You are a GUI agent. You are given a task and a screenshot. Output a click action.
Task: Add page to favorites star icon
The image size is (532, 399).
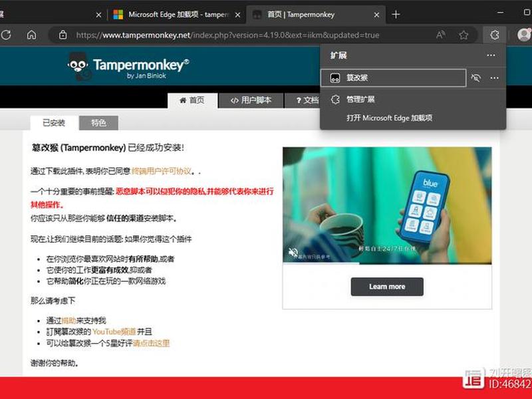click(x=464, y=35)
